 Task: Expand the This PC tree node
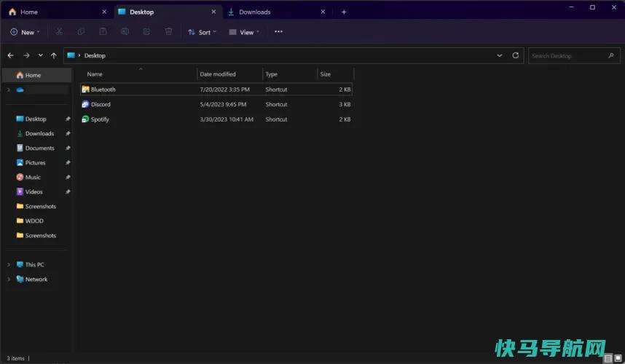(9, 264)
